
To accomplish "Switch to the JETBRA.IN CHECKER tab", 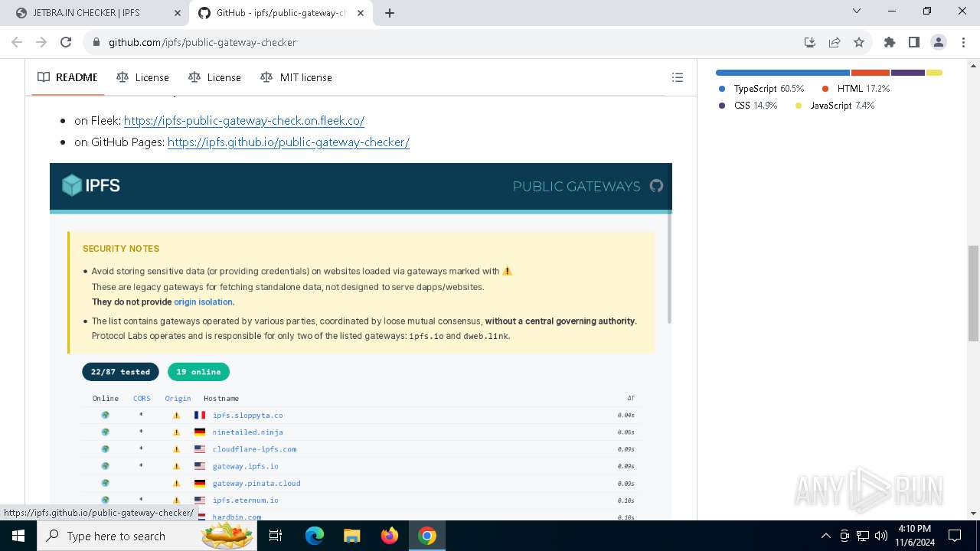I will pyautogui.click(x=96, y=13).
